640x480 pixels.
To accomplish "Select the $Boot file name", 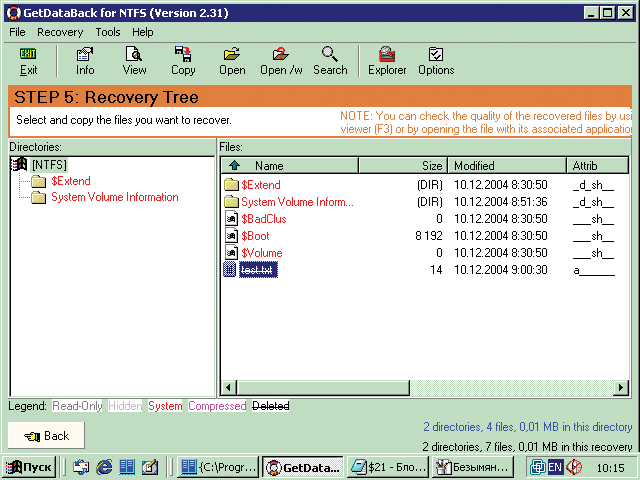I will (x=255, y=236).
